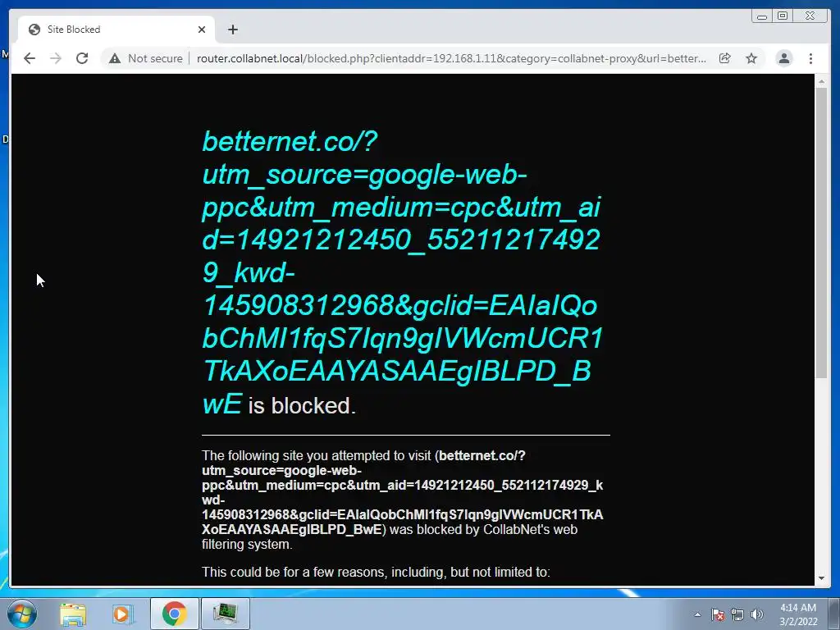
Task: Open the volume speaker icon
Action: click(x=757, y=614)
